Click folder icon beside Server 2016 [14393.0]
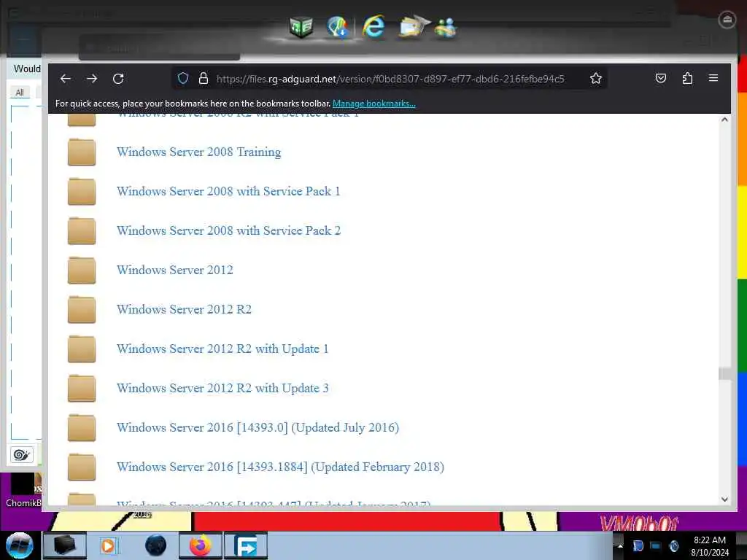This screenshot has width=747, height=560. [x=82, y=428]
